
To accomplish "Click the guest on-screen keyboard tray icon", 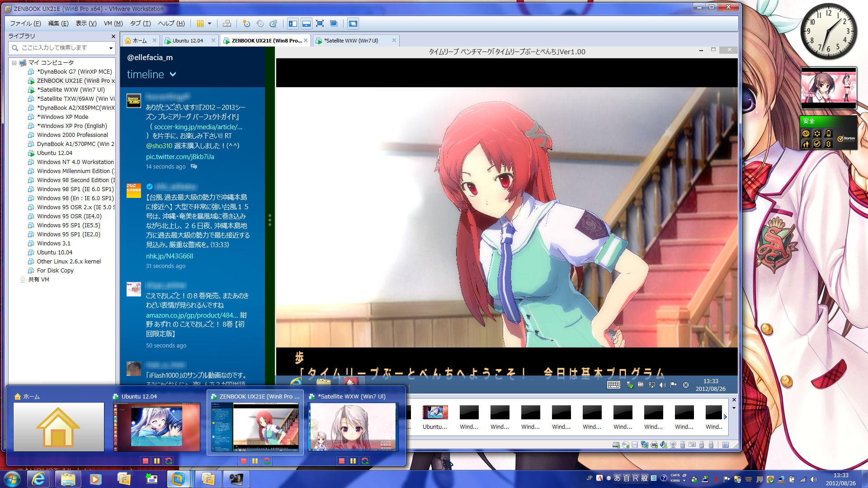I will click(x=613, y=385).
